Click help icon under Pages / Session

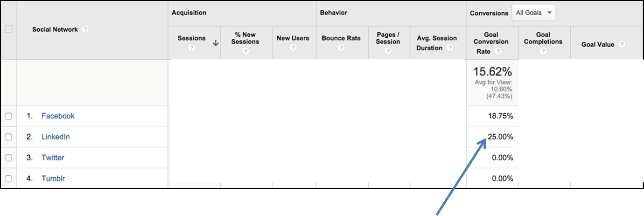(x=388, y=51)
